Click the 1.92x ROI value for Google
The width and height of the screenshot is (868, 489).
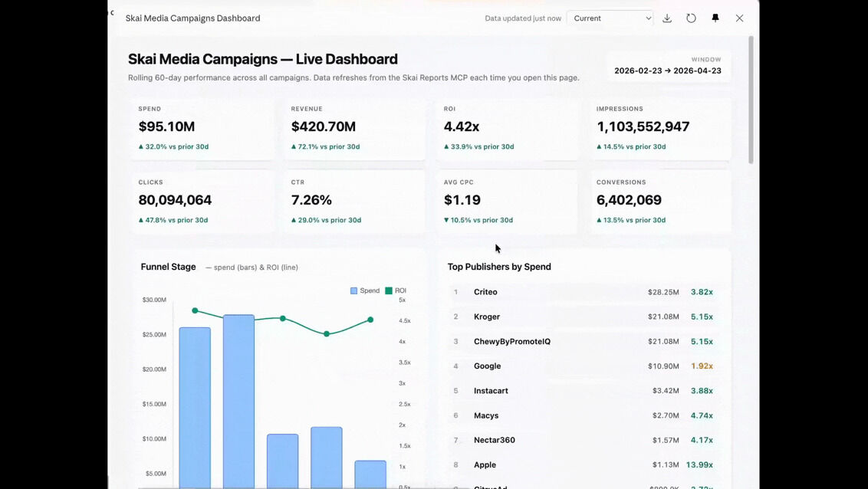pos(702,366)
